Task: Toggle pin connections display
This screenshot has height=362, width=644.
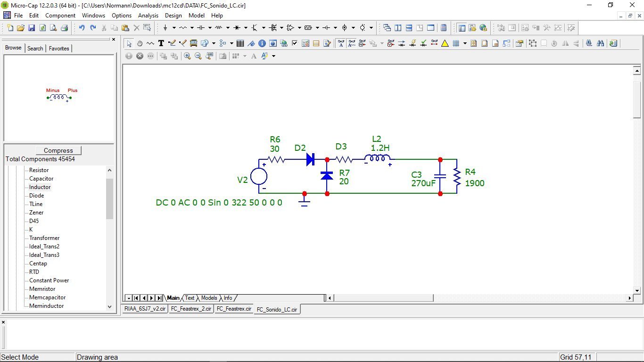Action: [434, 43]
